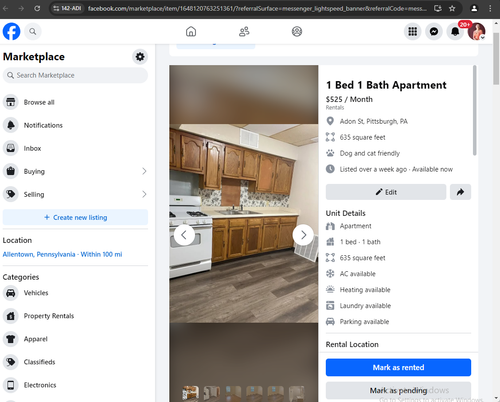Open Marketplace Notifications item
The width and height of the screenshot is (500, 402).
(x=75, y=125)
